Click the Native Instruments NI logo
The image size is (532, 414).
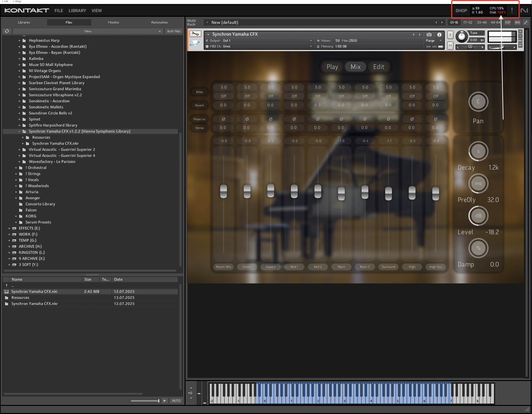[x=524, y=10]
